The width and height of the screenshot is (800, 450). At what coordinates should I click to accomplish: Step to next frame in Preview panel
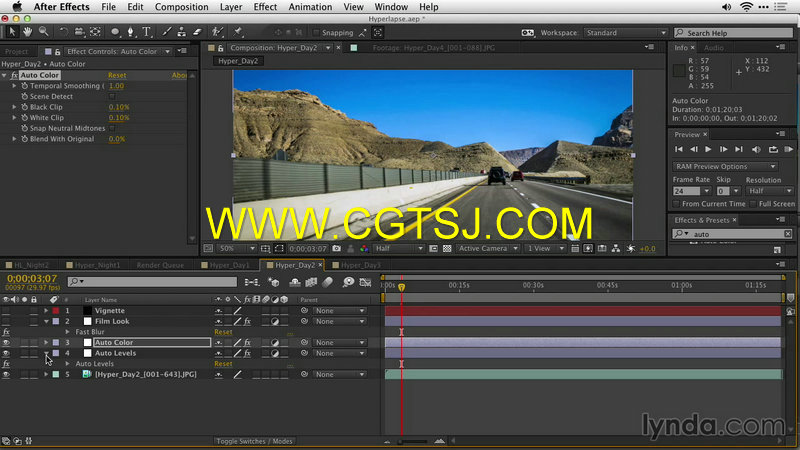tap(723, 149)
